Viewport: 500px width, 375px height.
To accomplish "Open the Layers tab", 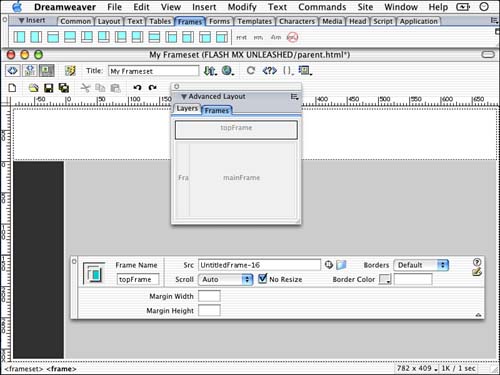I will point(187,109).
